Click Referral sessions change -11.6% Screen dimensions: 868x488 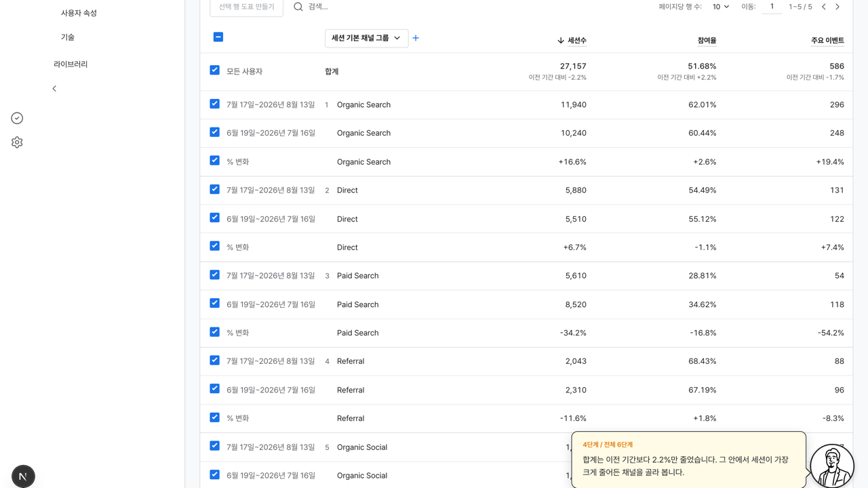point(573,418)
